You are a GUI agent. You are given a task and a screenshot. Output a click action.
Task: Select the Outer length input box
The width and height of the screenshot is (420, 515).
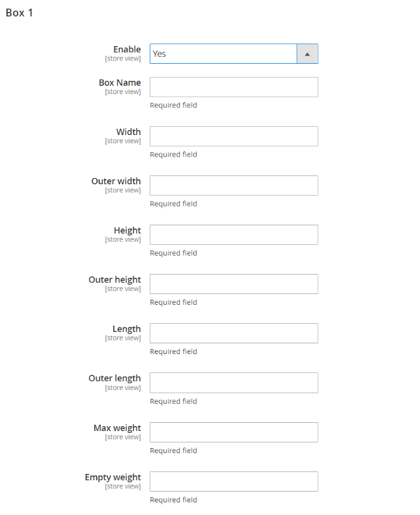click(234, 382)
